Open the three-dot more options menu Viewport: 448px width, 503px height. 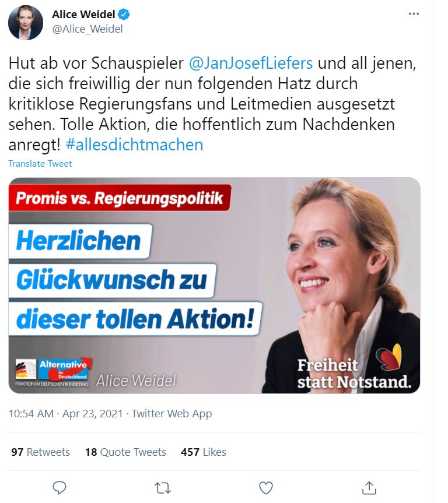[414, 14]
